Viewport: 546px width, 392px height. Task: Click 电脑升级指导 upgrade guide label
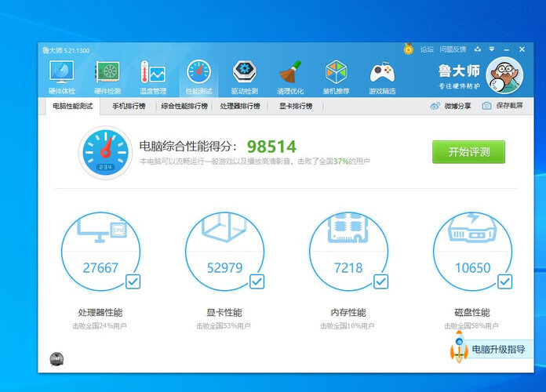pos(498,349)
